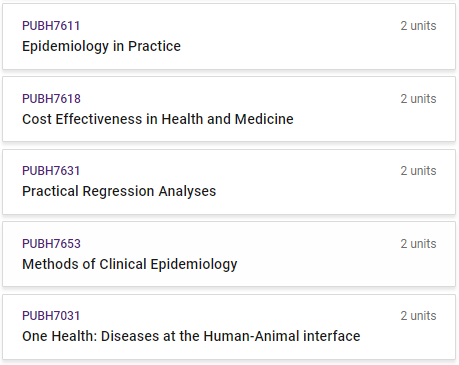Open the PUBH7653 course code link
459x365 pixels.
coord(51,244)
